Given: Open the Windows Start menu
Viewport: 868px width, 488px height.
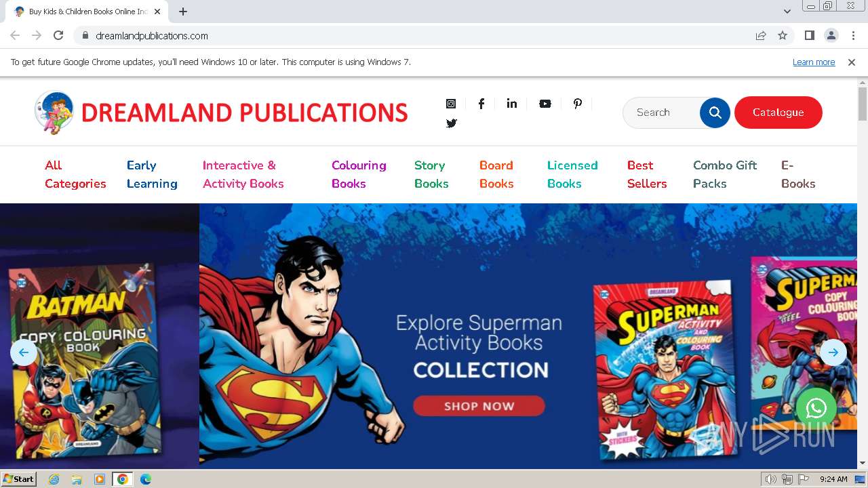Looking at the screenshot, I should click(18, 479).
